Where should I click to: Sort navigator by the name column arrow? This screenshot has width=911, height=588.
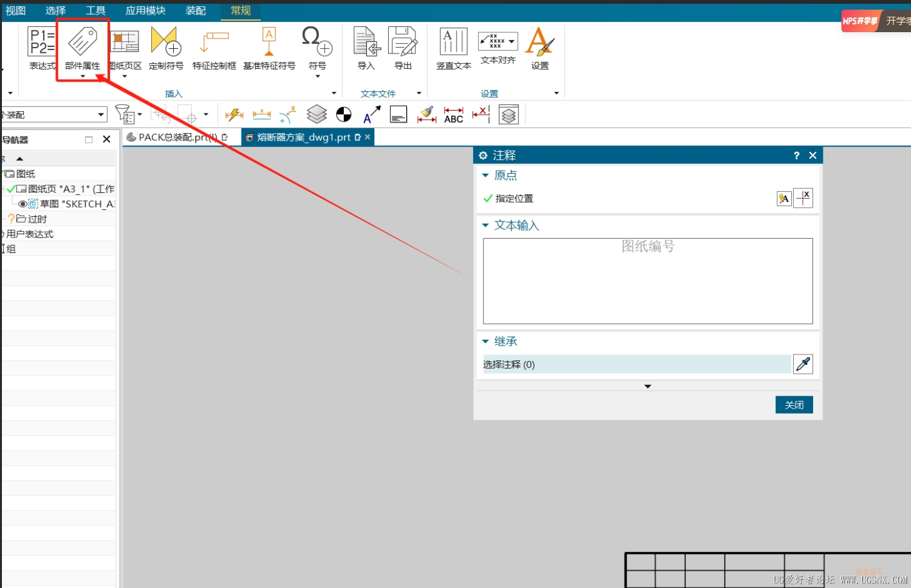tap(20, 158)
